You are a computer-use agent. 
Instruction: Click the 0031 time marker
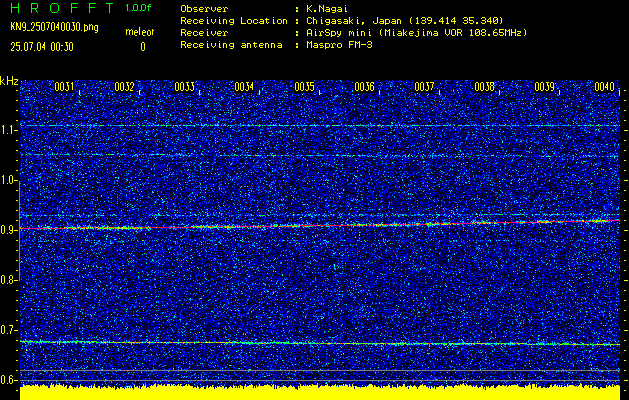[64, 87]
